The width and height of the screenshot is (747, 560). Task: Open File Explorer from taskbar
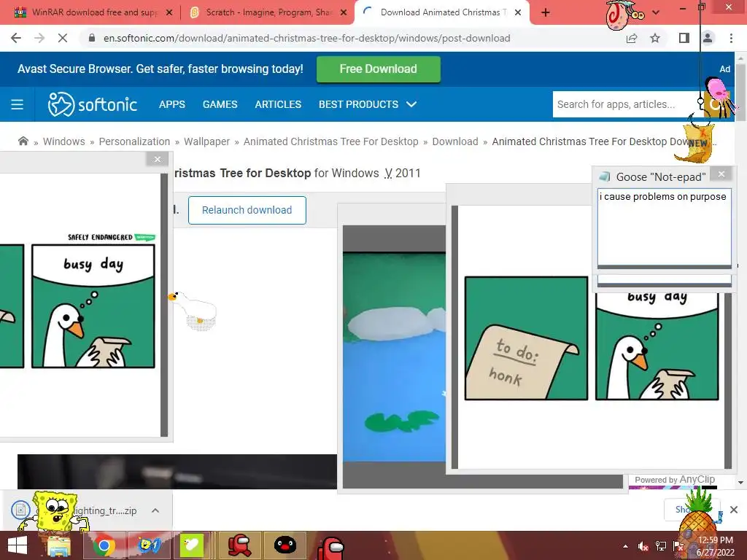[58, 545]
